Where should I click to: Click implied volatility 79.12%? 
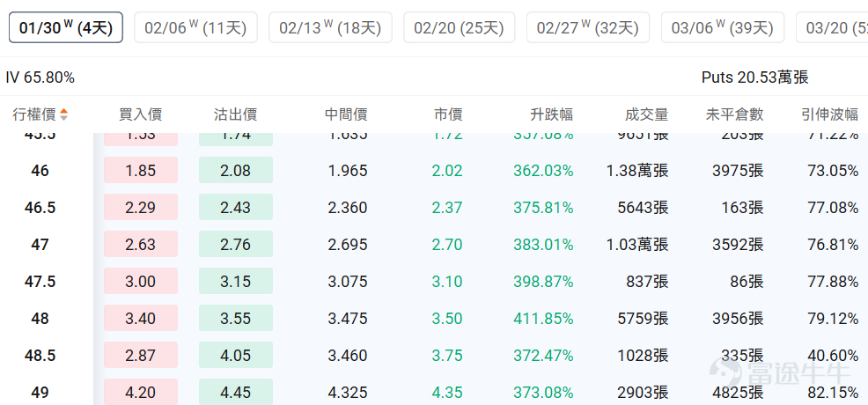pyautogui.click(x=833, y=319)
